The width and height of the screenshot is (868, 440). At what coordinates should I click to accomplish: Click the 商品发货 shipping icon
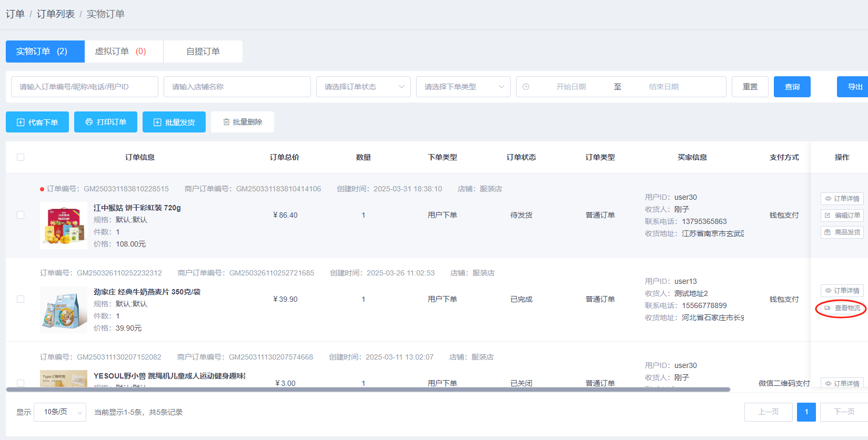827,232
